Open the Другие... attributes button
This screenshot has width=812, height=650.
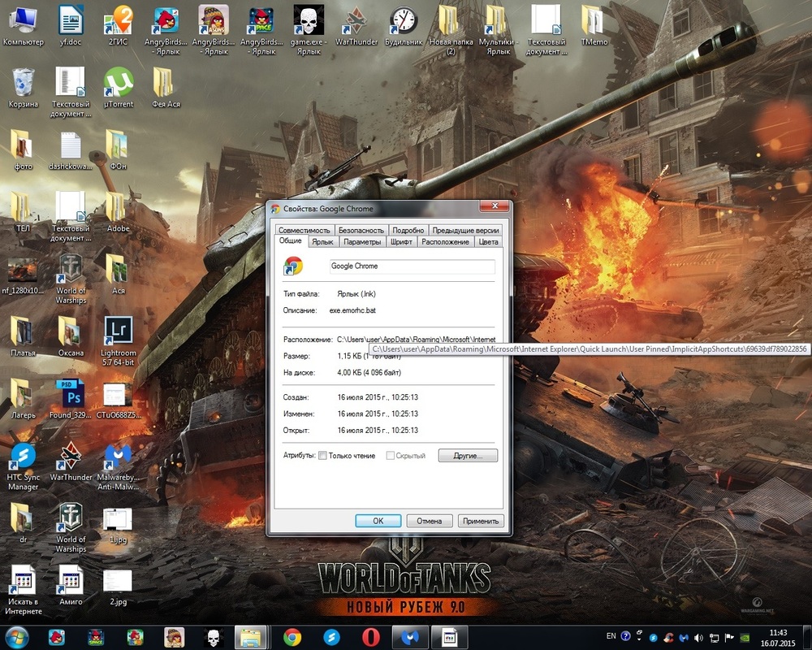(x=468, y=456)
